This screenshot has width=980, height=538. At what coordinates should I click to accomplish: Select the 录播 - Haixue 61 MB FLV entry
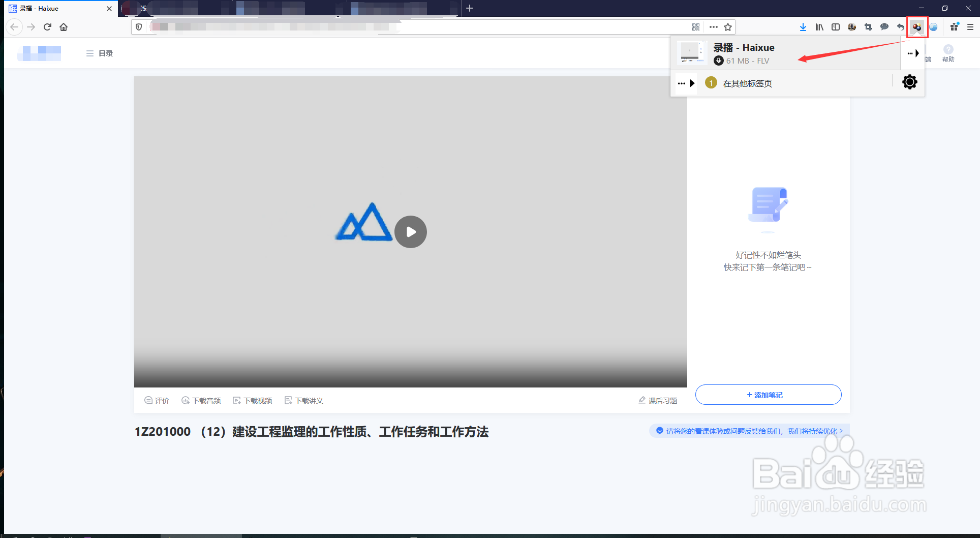pos(786,53)
